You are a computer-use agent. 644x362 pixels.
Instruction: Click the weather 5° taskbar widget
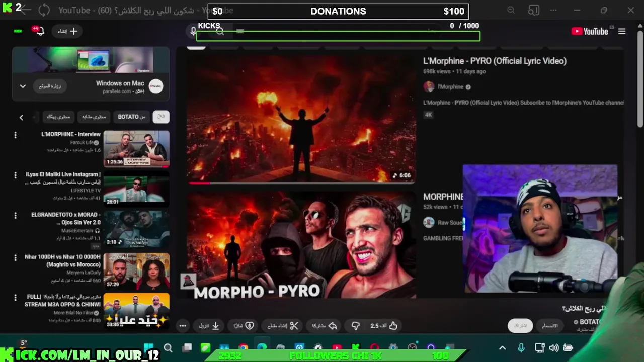(23, 343)
